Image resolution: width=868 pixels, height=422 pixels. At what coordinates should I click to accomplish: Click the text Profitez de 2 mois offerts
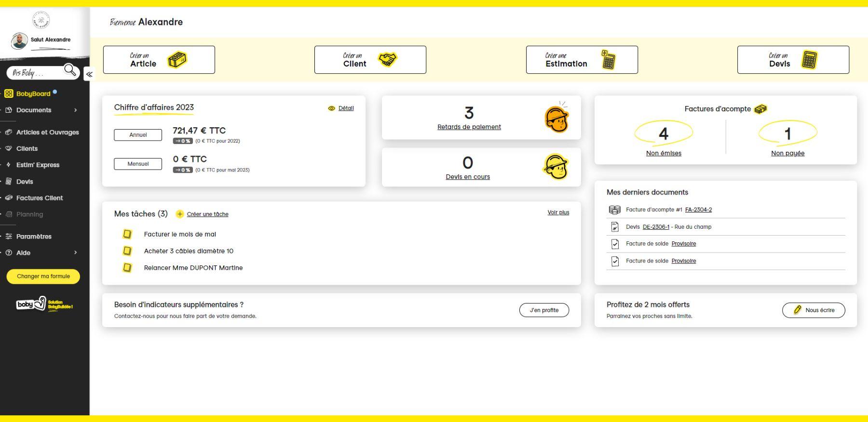[x=648, y=304]
